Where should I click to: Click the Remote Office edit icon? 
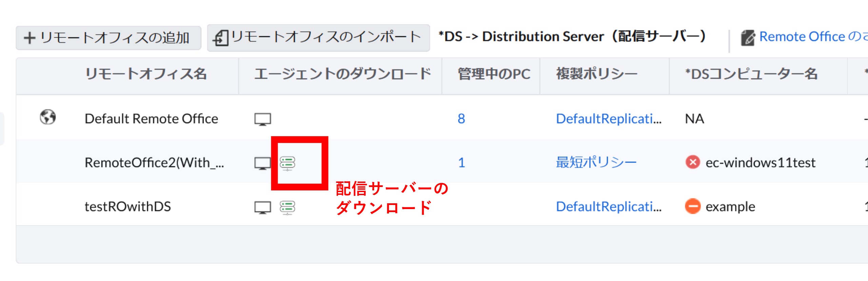point(748,37)
